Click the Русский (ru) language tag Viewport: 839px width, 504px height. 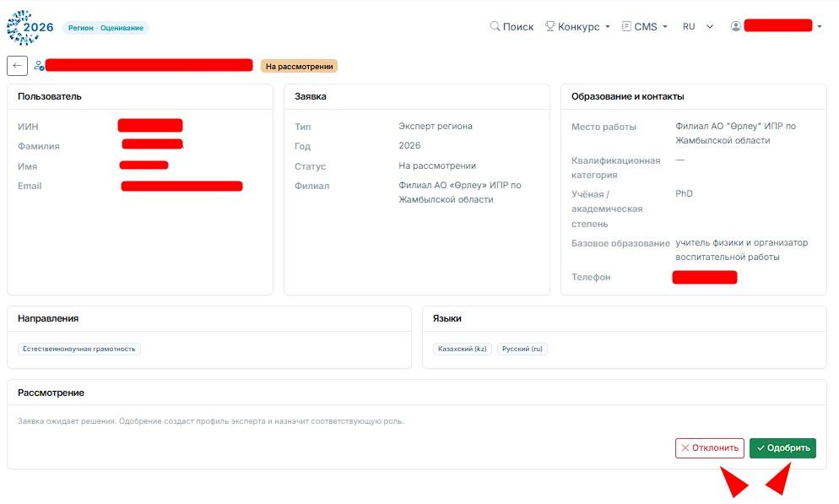click(522, 349)
